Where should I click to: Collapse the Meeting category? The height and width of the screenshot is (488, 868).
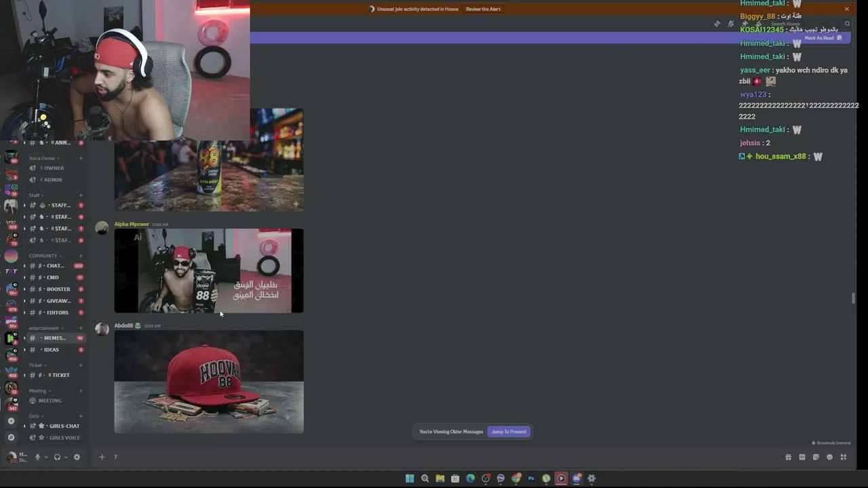(x=39, y=390)
